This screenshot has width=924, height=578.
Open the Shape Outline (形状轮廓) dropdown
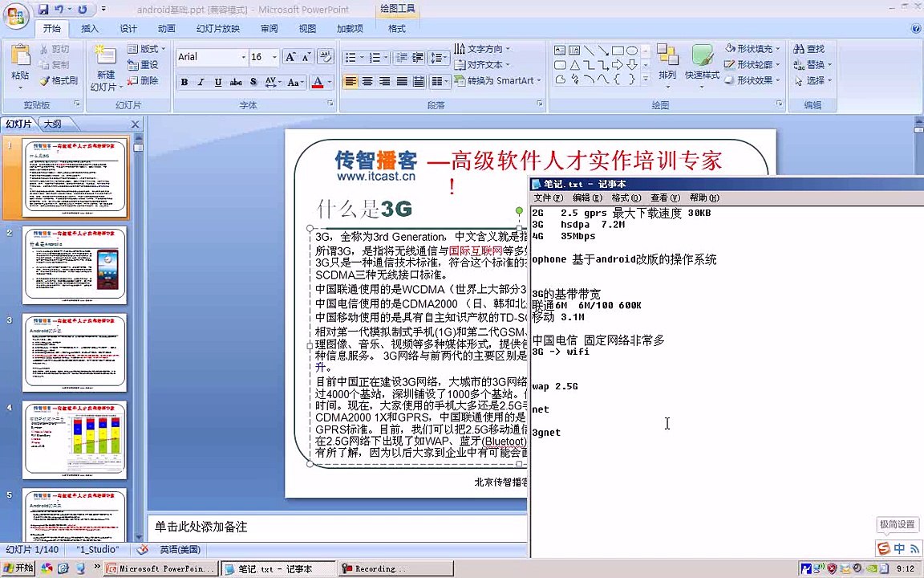pos(752,64)
